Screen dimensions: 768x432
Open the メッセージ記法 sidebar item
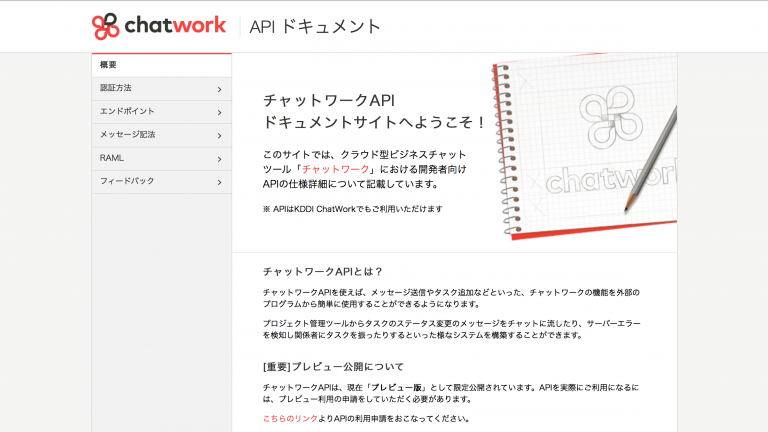tap(161, 135)
